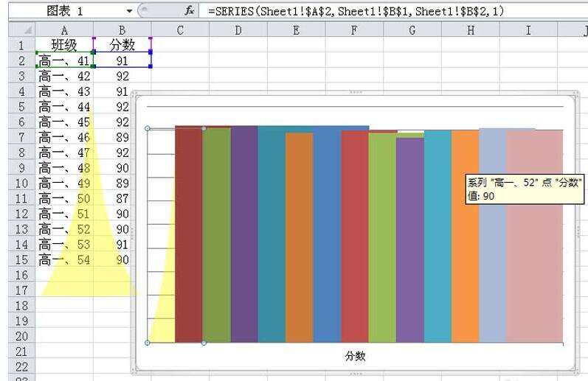Click the Name Box showing 图表 1
The image size is (588, 381).
point(64,11)
